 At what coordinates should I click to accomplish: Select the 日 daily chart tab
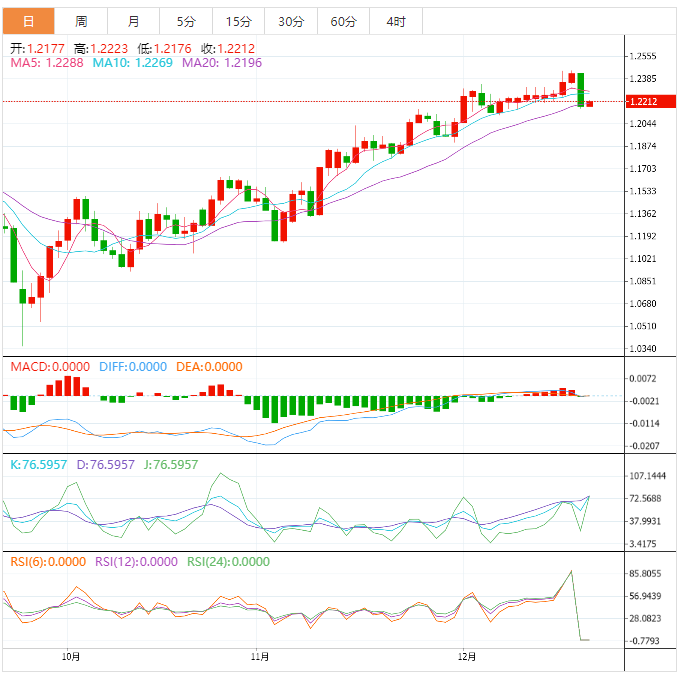click(28, 21)
